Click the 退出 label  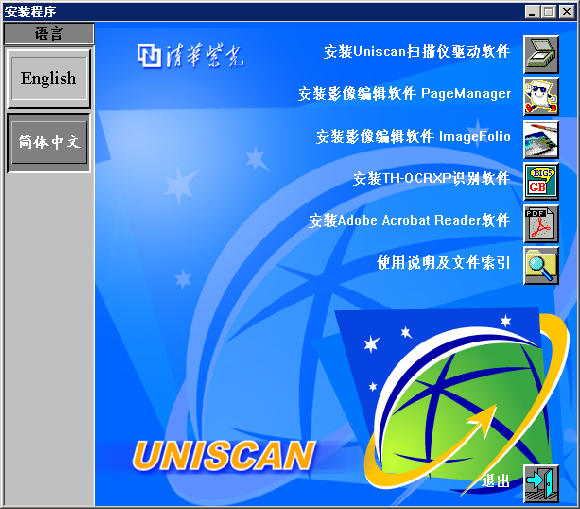pyautogui.click(x=496, y=481)
